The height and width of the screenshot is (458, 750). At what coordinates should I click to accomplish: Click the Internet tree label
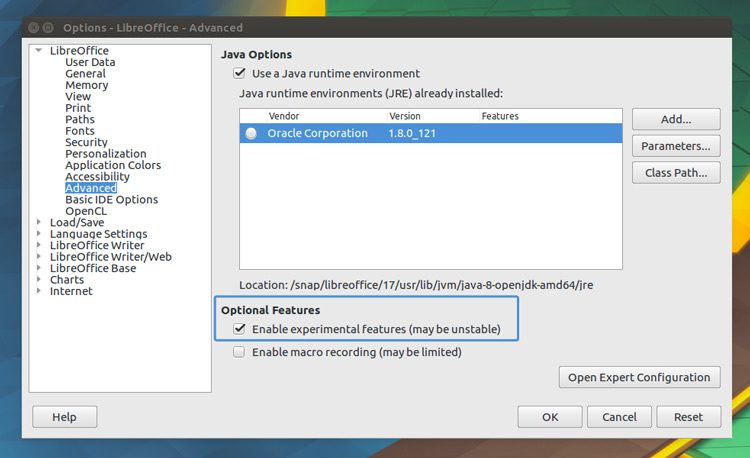(71, 291)
